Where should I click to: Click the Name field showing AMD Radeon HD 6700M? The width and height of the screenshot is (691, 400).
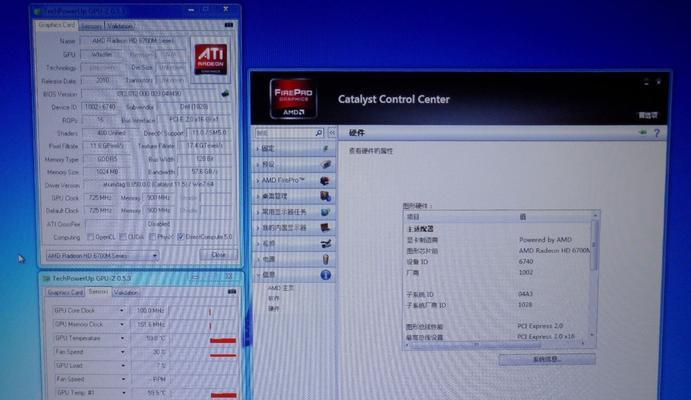click(133, 41)
